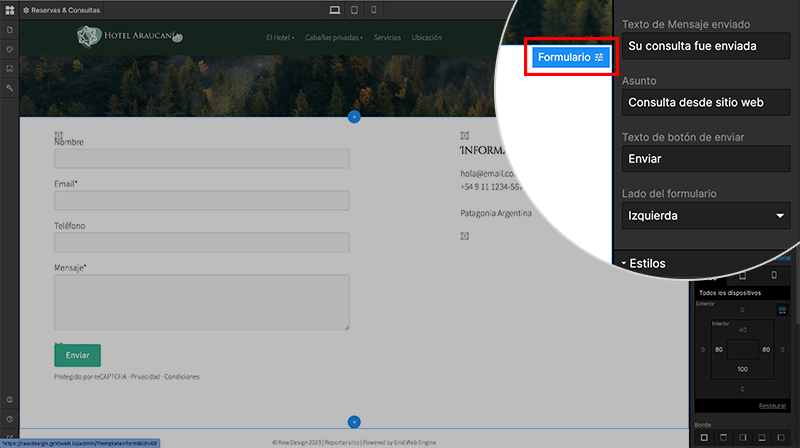Switch to desktop preview in the top bar

335,10
